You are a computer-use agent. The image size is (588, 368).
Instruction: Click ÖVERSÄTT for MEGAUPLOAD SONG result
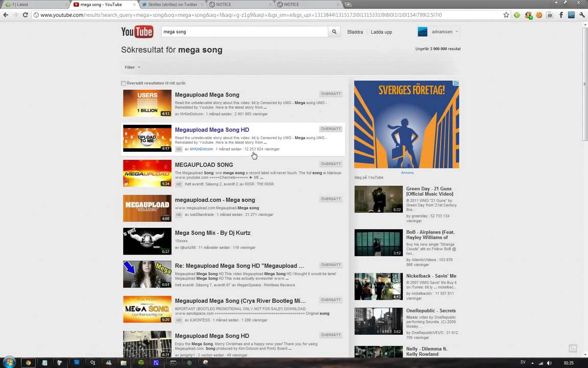pos(331,164)
